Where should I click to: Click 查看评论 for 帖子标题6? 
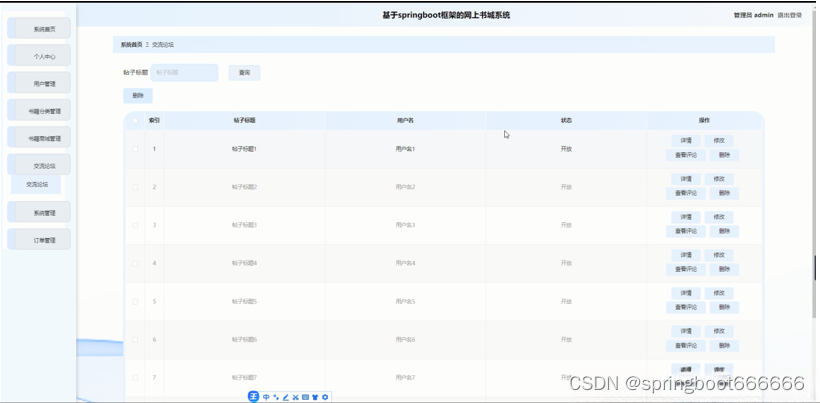[686, 346]
